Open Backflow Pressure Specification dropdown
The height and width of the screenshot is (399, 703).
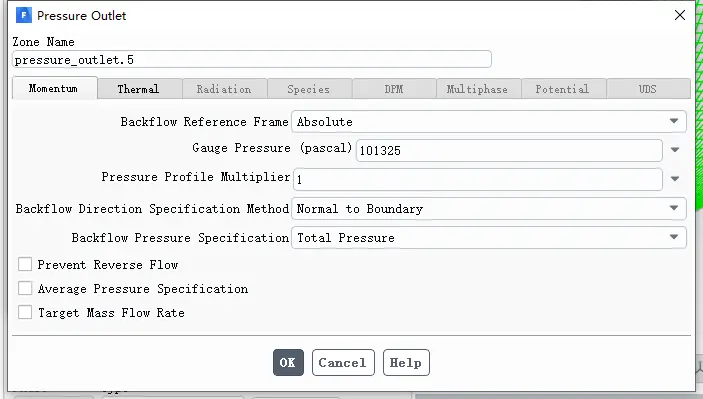click(489, 238)
